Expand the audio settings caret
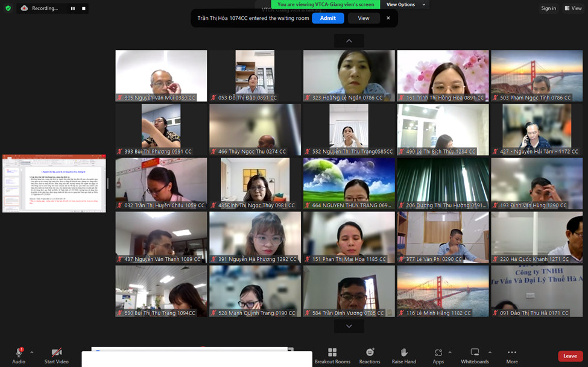Image resolution: width=588 pixels, height=367 pixels. [x=31, y=353]
